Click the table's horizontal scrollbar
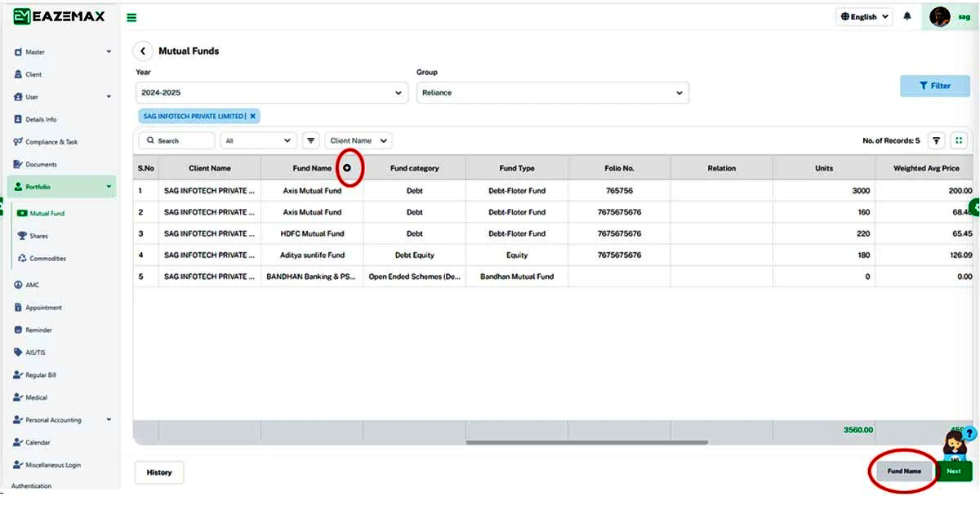980x514 pixels. point(586,442)
